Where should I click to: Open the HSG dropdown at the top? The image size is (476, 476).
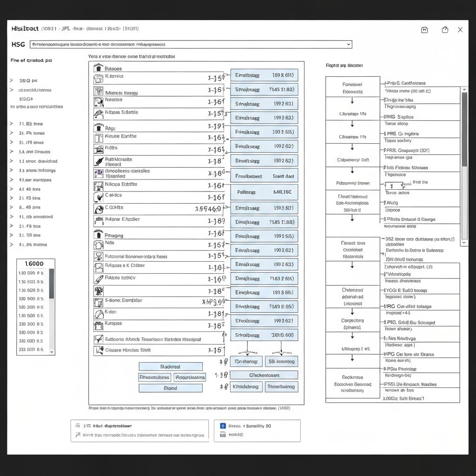(349, 44)
